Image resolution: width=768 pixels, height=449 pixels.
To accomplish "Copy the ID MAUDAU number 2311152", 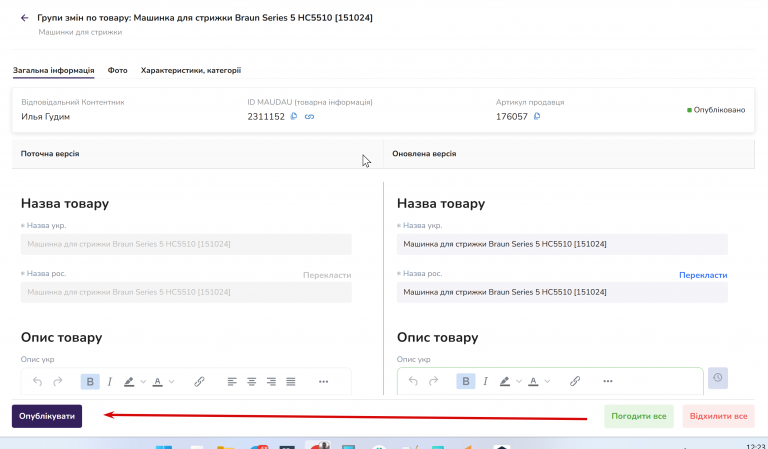I will coord(294,116).
